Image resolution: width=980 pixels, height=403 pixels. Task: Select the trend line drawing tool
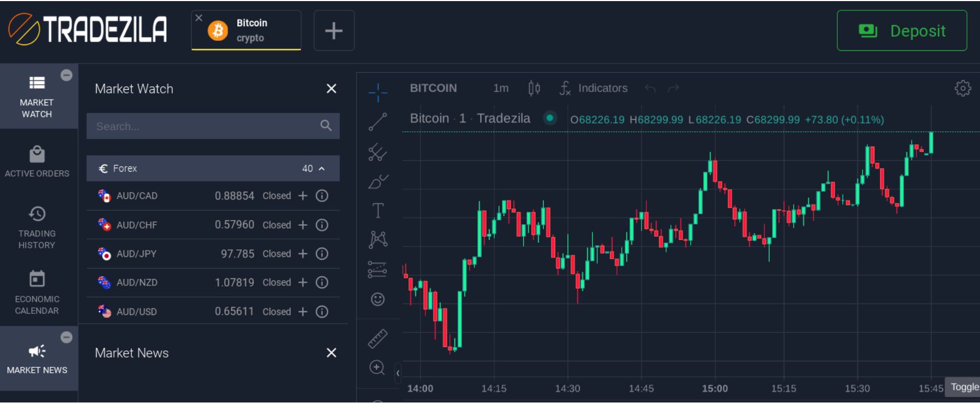pyautogui.click(x=377, y=122)
